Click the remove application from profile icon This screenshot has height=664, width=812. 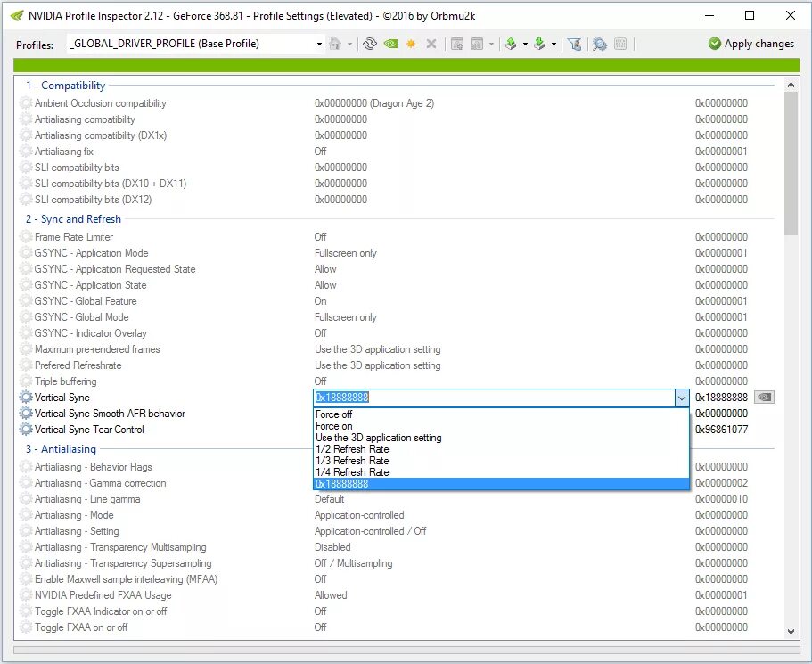[477, 44]
